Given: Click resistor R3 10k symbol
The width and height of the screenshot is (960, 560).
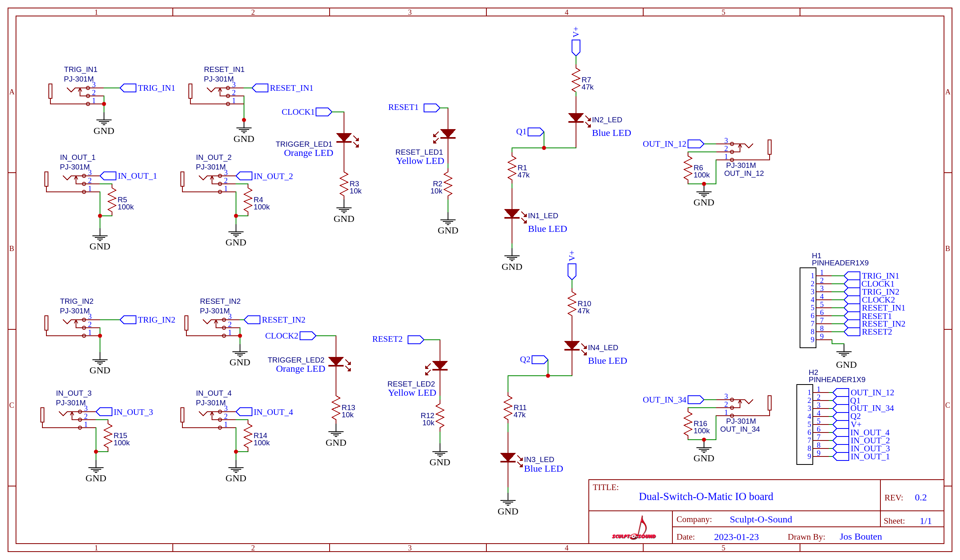Looking at the screenshot, I should [x=344, y=184].
